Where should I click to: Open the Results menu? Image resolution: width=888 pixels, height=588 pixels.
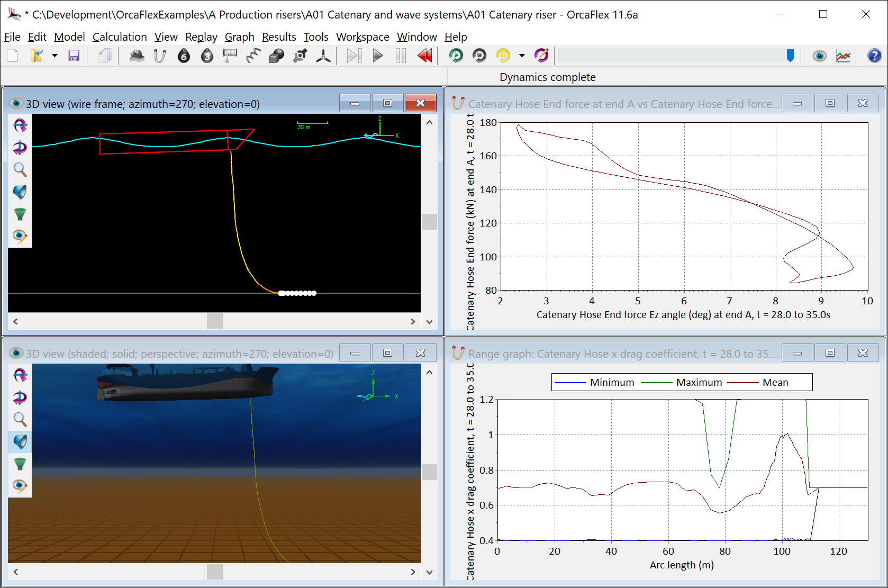(x=279, y=37)
